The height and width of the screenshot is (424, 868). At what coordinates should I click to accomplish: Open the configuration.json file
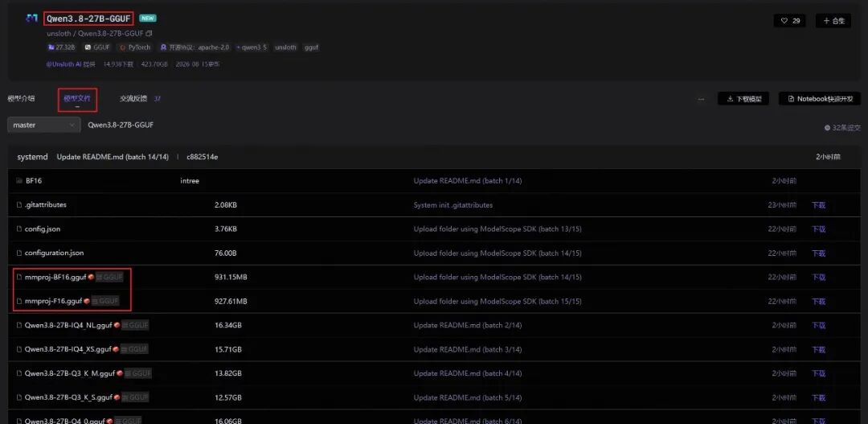tap(55, 253)
